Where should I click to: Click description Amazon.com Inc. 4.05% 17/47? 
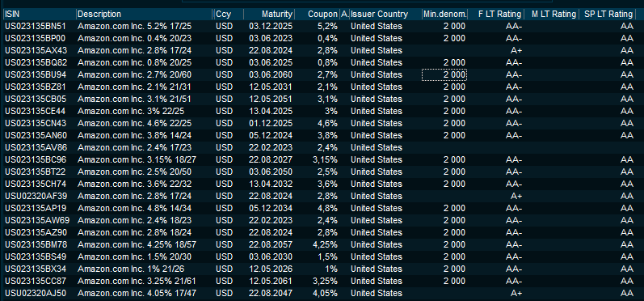137,293
